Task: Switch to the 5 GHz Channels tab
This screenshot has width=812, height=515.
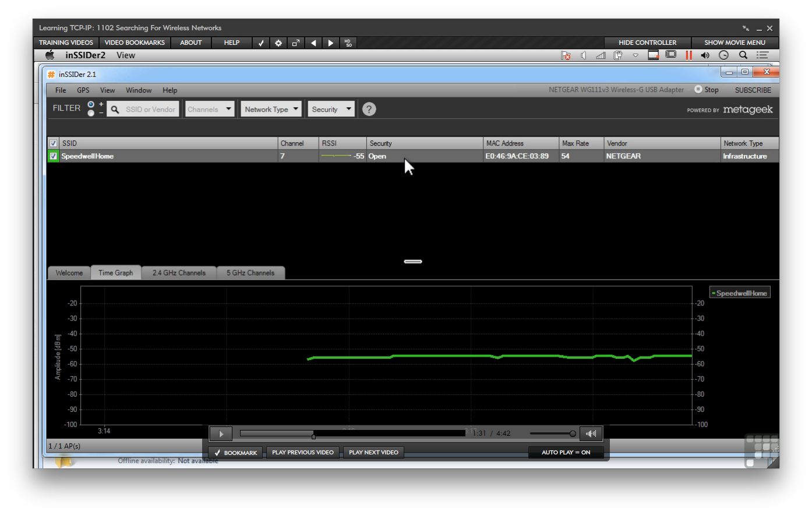Action: 250,273
